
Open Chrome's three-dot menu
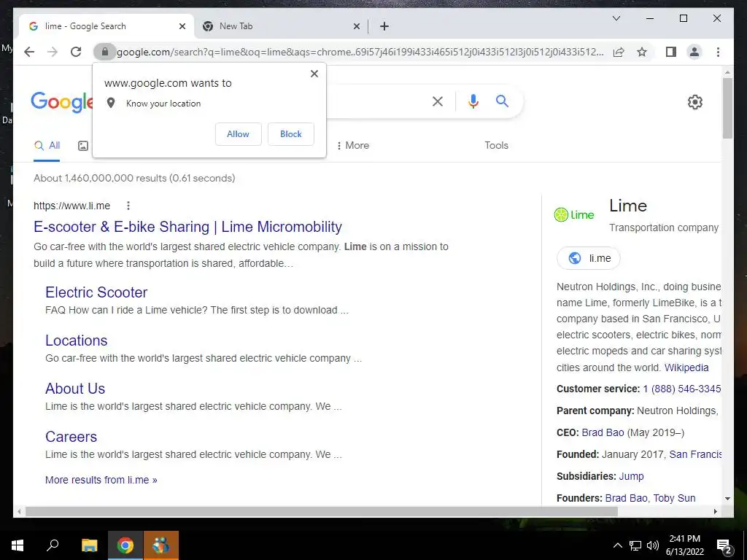718,52
